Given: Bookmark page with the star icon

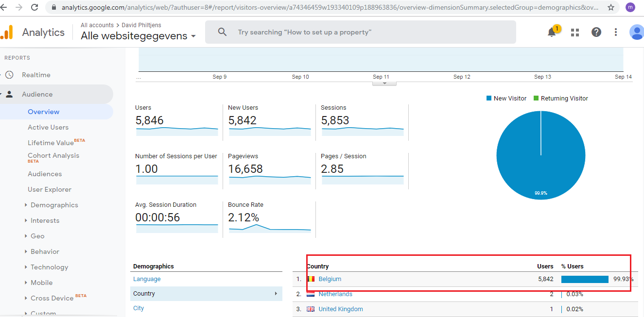Looking at the screenshot, I should tap(611, 7).
